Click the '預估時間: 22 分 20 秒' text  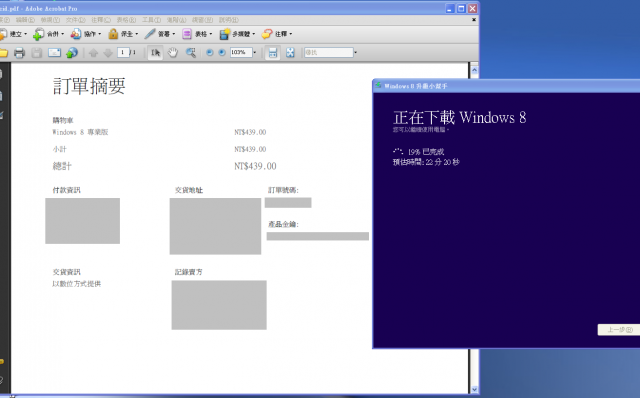click(x=426, y=162)
